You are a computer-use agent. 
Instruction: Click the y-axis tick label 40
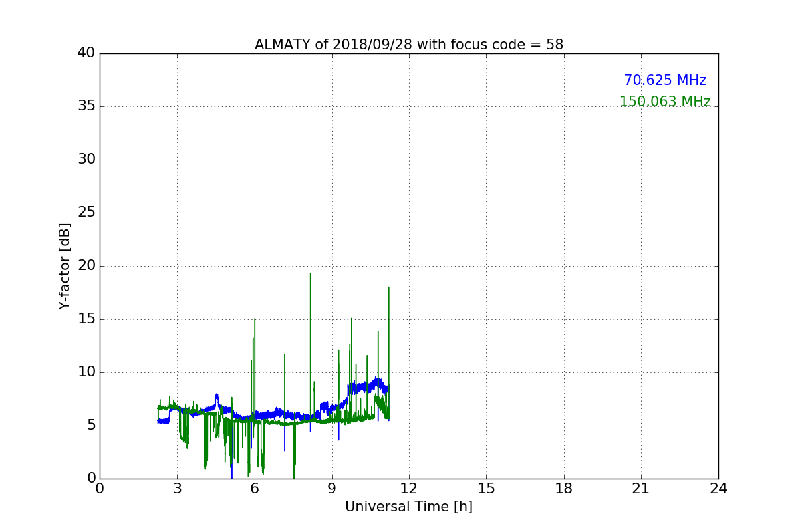pyautogui.click(x=86, y=53)
